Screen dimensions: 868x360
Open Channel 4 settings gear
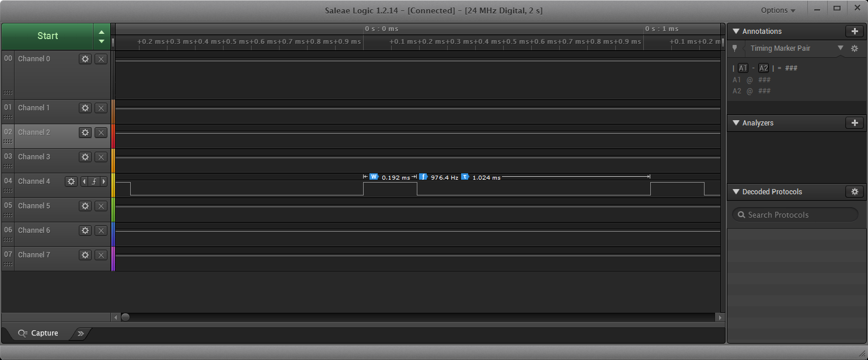(x=71, y=181)
